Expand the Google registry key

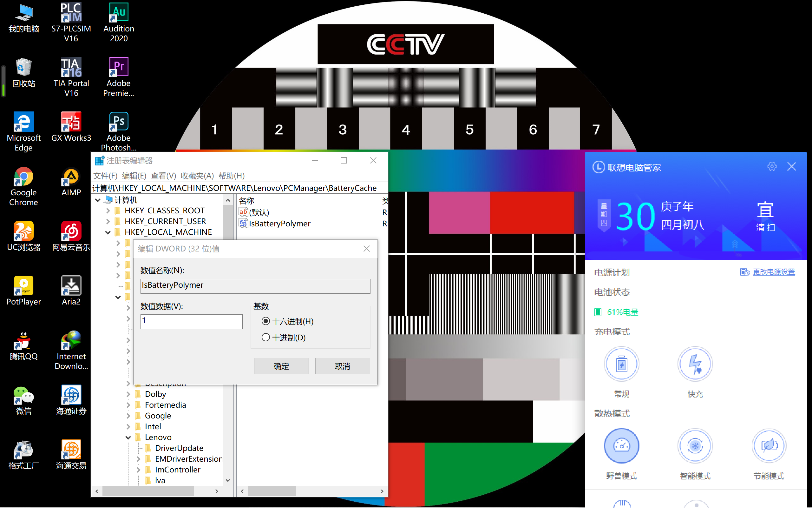coord(128,416)
